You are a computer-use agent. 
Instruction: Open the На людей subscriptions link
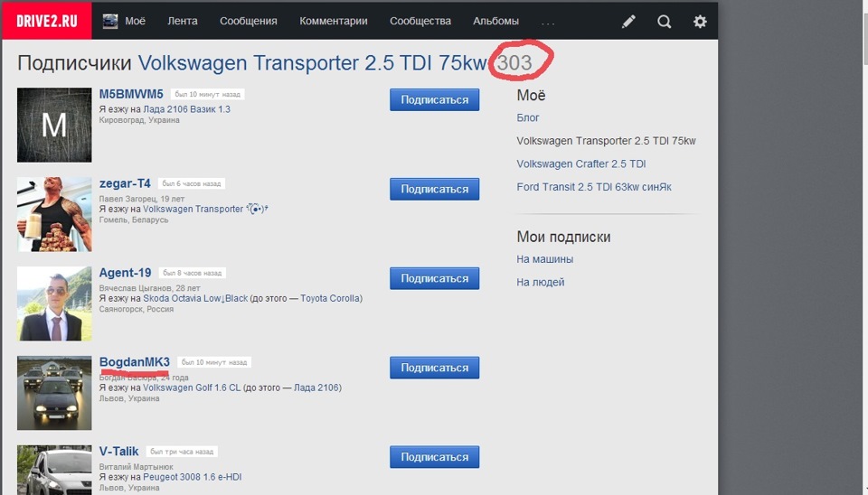(x=541, y=282)
